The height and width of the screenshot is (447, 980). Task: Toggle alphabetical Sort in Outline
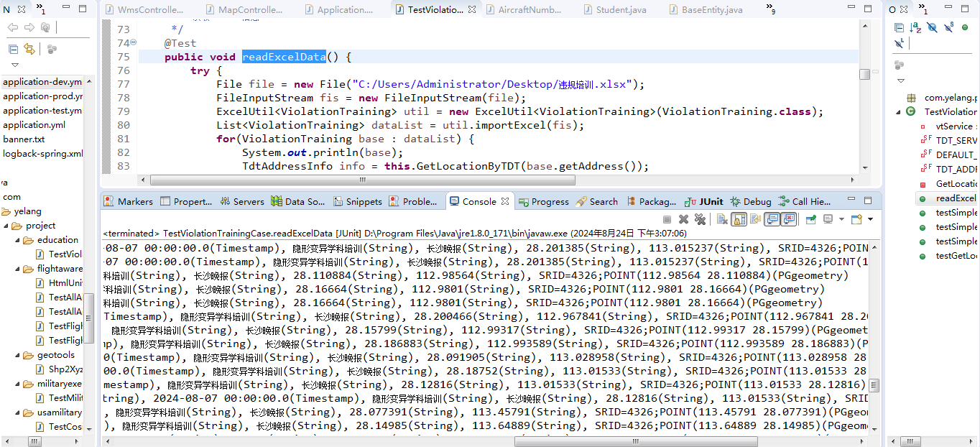tap(915, 27)
